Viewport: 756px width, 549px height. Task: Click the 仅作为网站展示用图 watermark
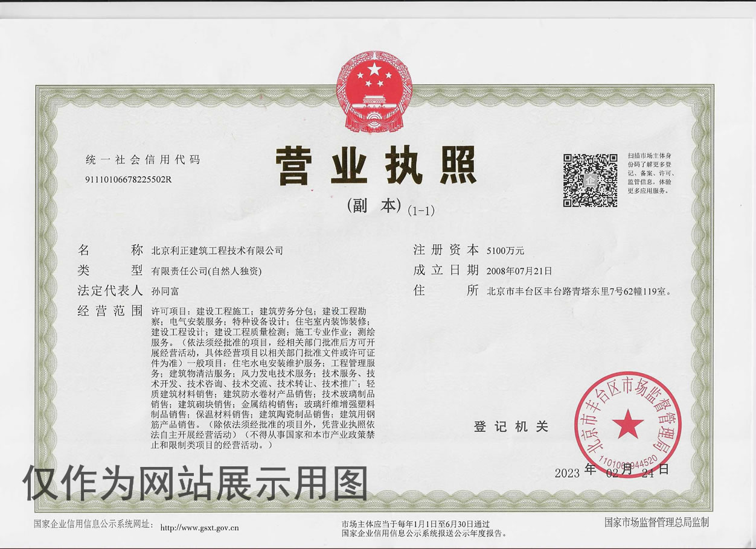coord(196,484)
